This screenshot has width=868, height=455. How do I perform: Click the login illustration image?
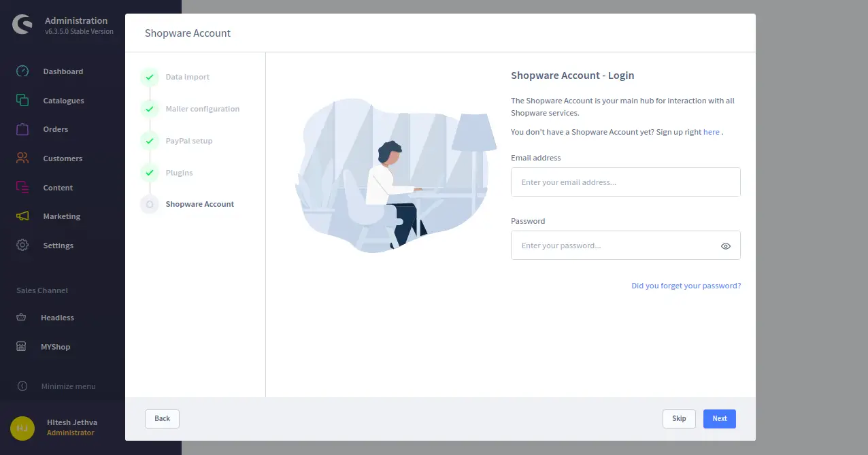(x=395, y=176)
